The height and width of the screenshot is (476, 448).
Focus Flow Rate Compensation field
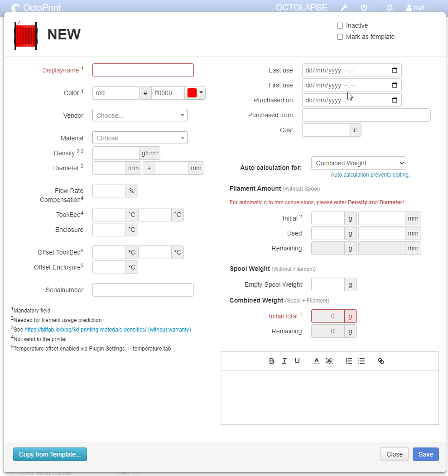[109, 191]
